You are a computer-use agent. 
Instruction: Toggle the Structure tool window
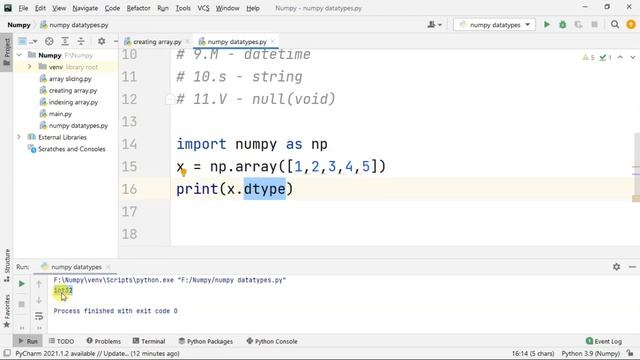[7, 265]
